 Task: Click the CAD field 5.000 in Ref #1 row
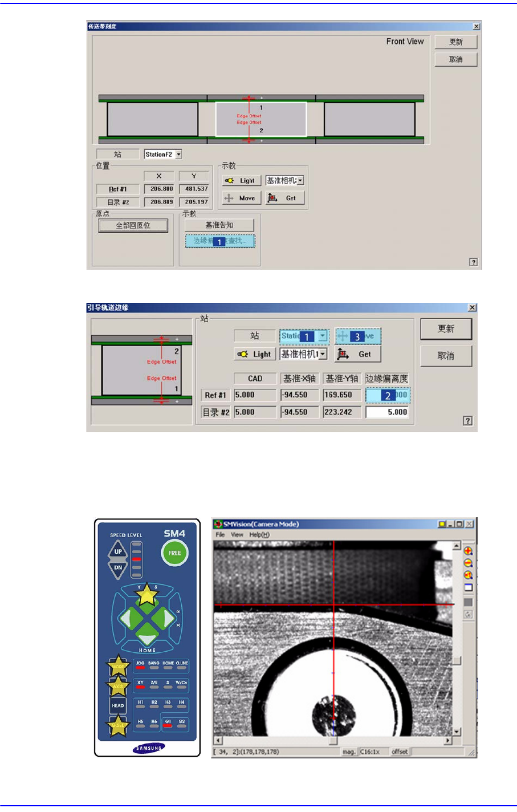[x=255, y=395]
